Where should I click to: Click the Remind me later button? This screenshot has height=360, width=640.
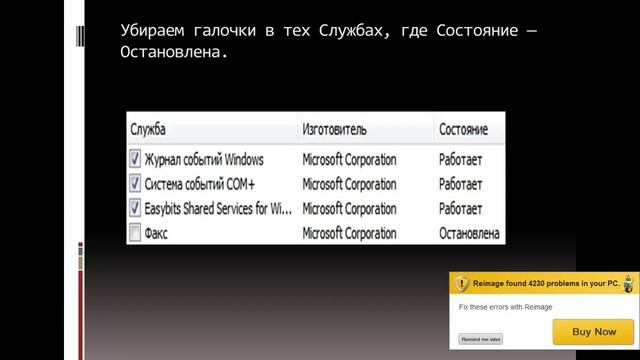click(x=480, y=339)
